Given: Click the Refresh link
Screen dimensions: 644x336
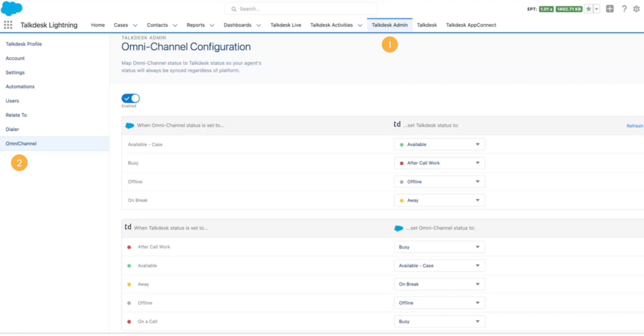Looking at the screenshot, I should click(635, 126).
